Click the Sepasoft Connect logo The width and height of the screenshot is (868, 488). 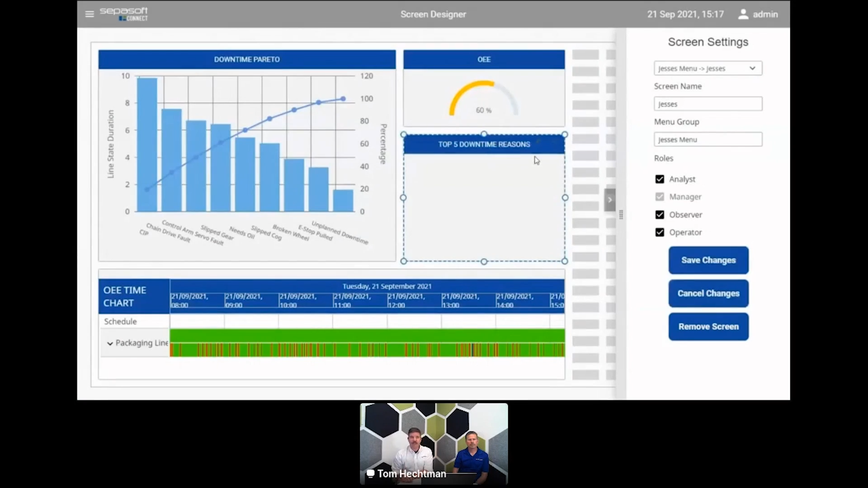[124, 14]
